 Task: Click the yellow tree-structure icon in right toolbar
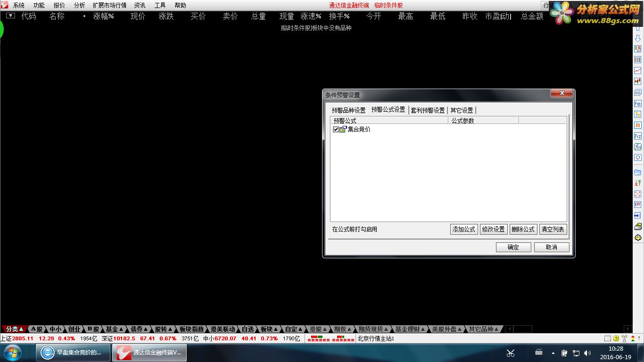tap(638, 115)
